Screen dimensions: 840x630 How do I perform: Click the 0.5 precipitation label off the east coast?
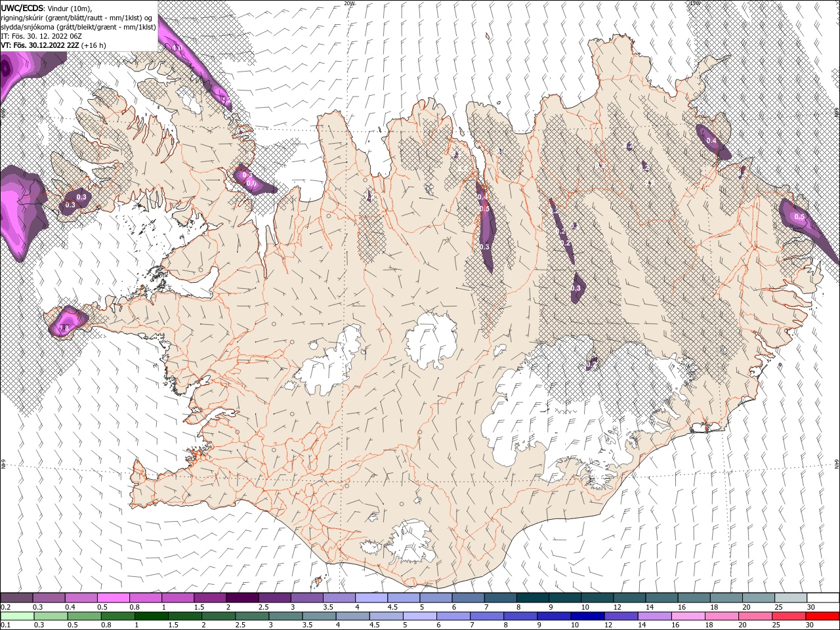coord(799,217)
